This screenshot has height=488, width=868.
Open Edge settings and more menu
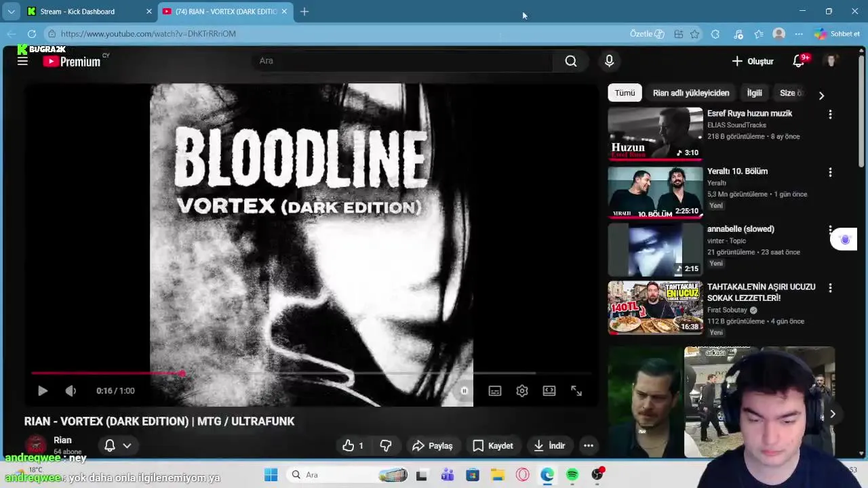tap(799, 33)
